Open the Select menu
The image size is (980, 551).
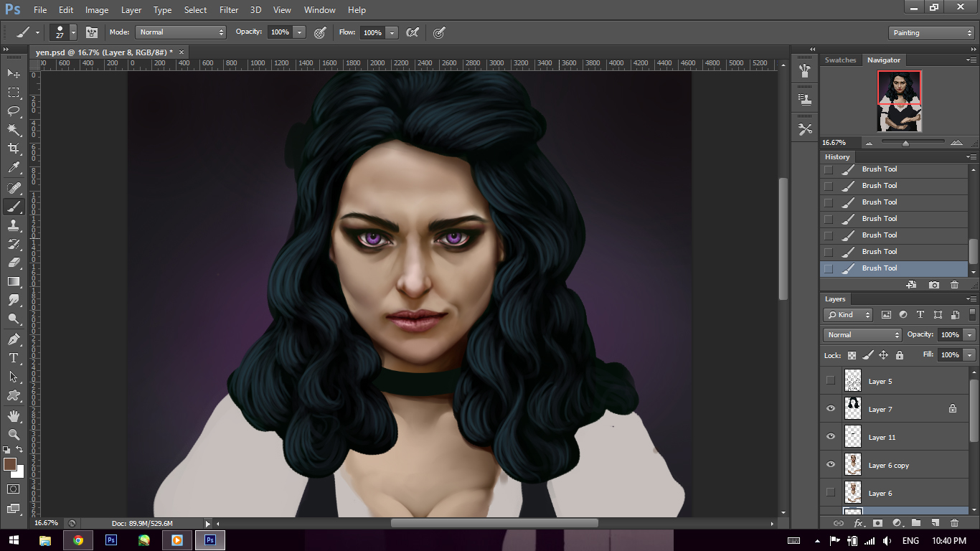195,10
